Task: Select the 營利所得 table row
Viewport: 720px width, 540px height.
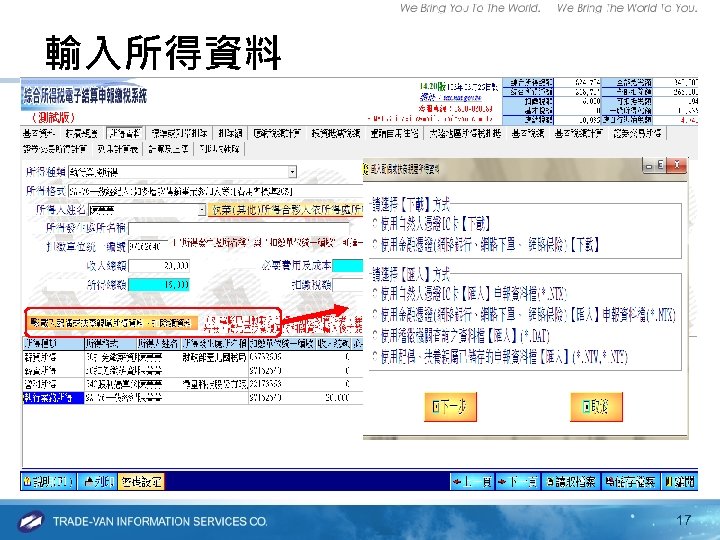Action: 192,384
